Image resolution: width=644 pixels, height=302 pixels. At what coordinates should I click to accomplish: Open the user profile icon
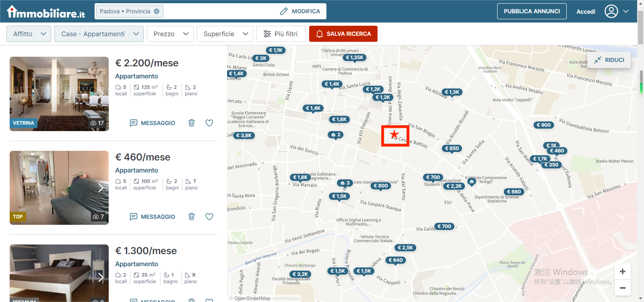pyautogui.click(x=611, y=11)
